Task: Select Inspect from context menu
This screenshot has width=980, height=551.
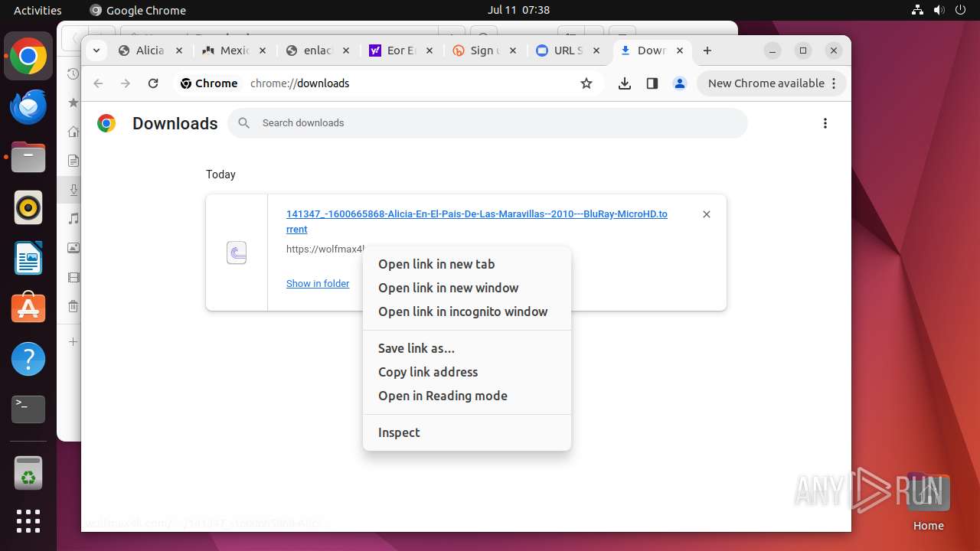Action: [467, 432]
